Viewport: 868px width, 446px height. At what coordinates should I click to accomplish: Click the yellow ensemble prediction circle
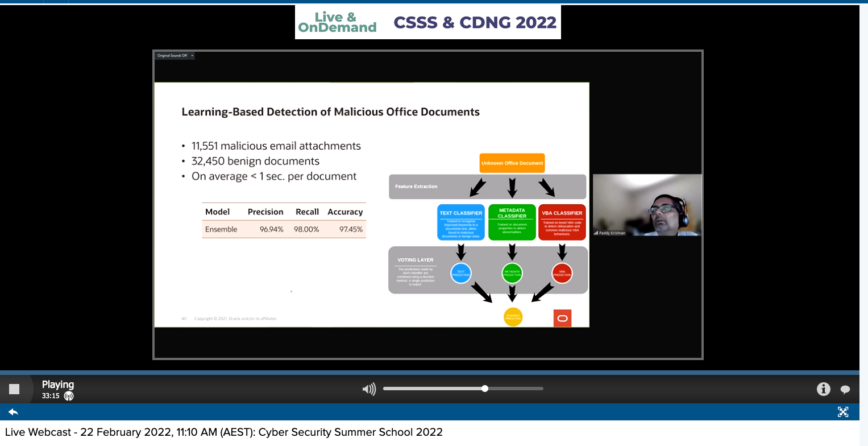(x=512, y=317)
